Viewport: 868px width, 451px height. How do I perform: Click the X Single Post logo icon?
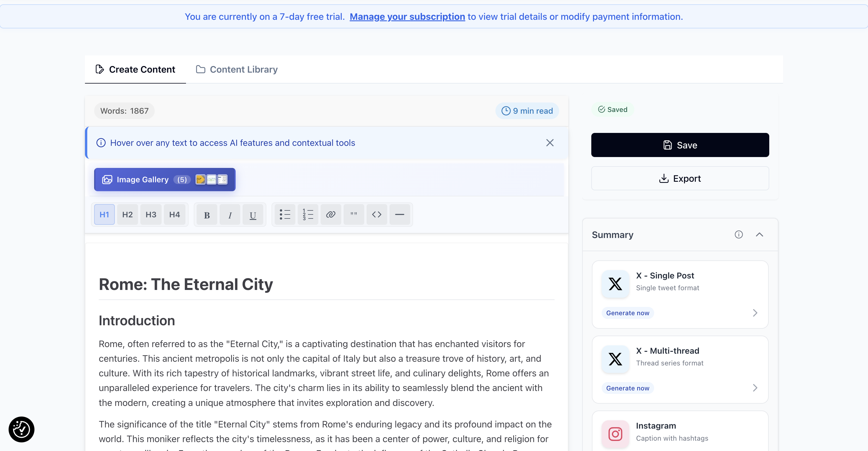tap(615, 284)
